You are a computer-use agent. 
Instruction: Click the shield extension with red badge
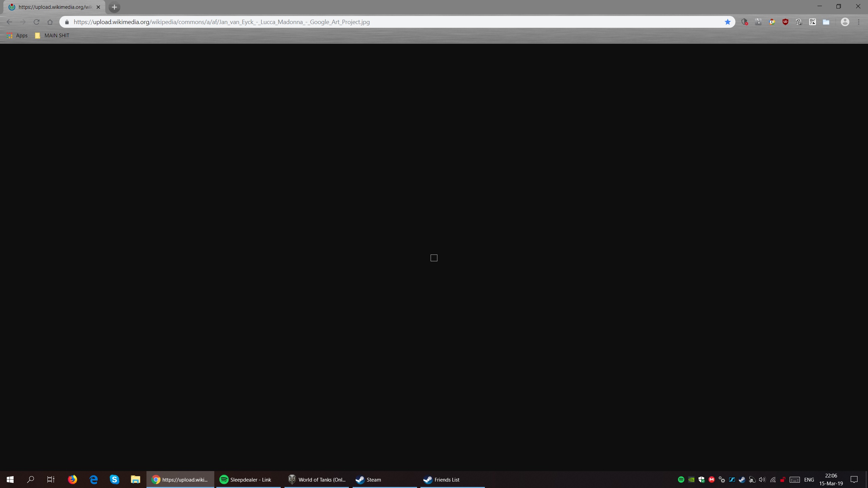[745, 22]
